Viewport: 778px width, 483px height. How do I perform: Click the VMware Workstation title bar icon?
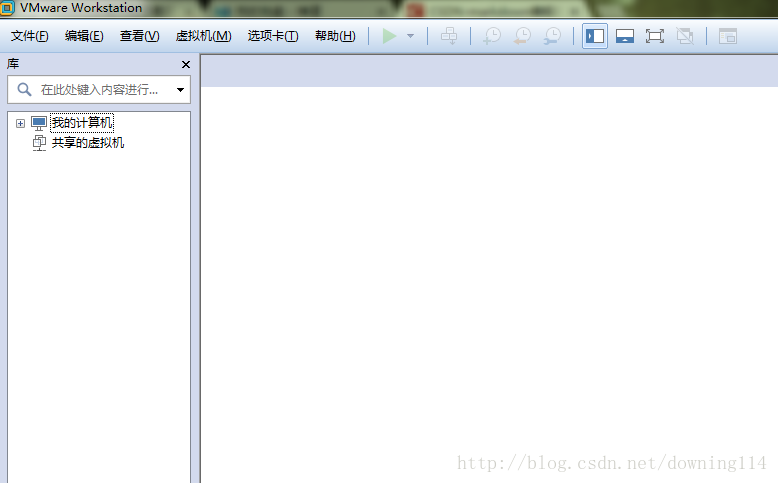(x=7, y=8)
